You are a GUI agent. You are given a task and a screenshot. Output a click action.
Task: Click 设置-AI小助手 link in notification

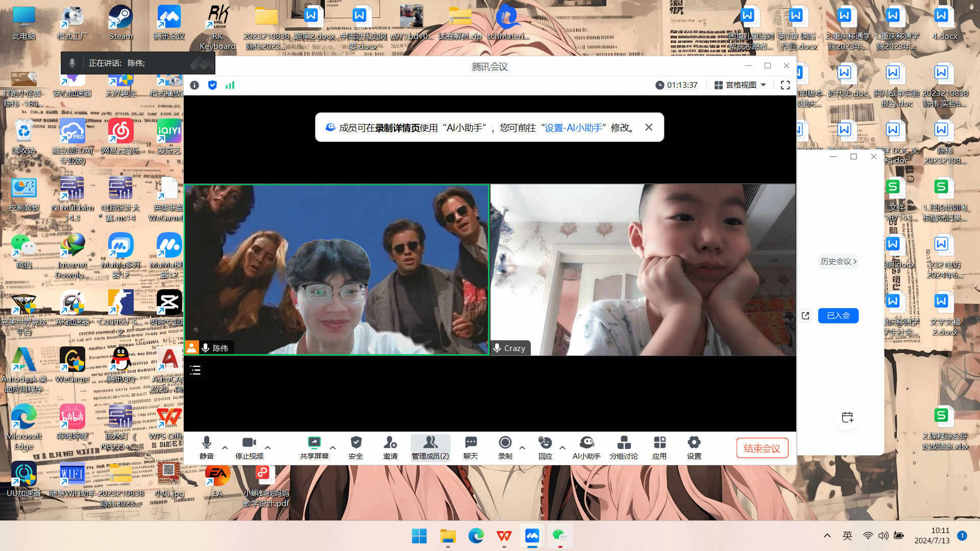pyautogui.click(x=574, y=128)
